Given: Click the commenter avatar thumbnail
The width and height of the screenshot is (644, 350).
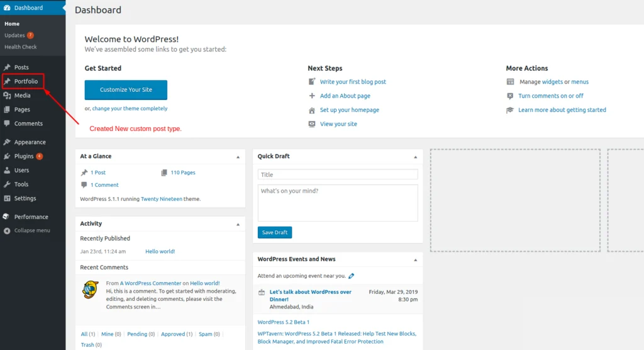Looking at the screenshot, I should point(91,290).
